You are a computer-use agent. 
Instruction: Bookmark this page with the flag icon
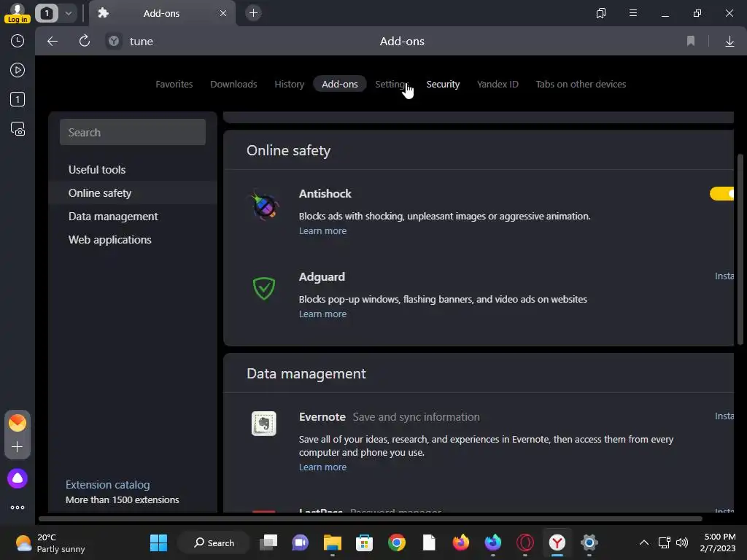pyautogui.click(x=690, y=42)
